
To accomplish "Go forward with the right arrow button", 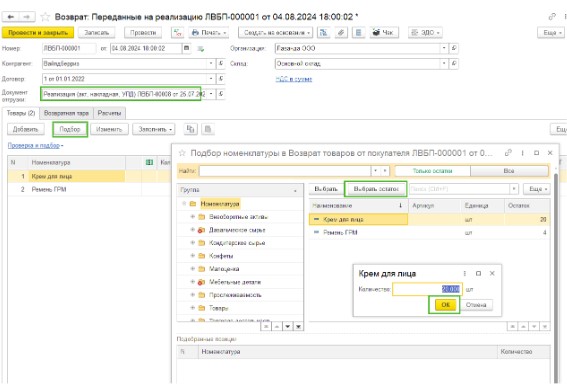I will 27,17.
